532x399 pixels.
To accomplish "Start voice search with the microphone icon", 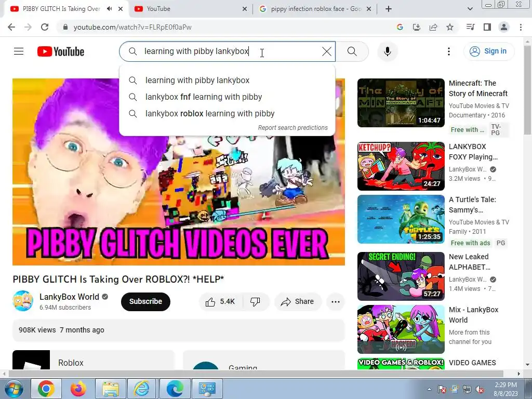I will coord(388,51).
